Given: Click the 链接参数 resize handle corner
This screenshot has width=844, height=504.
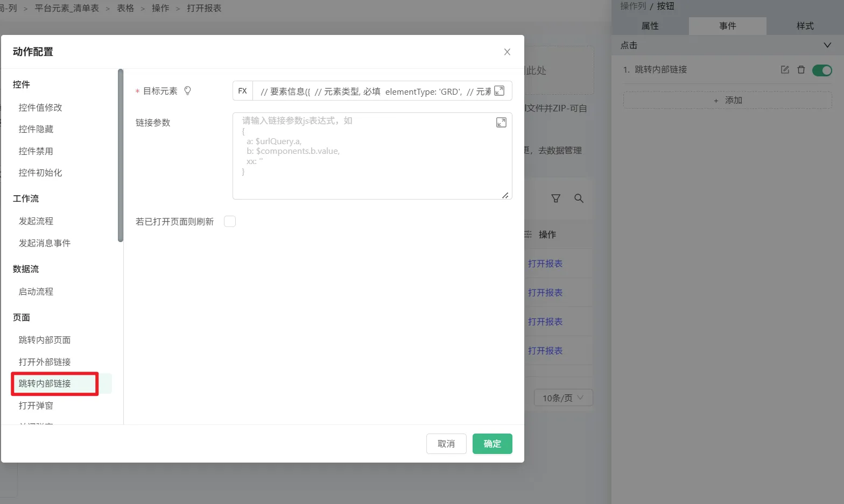Looking at the screenshot, I should [505, 195].
